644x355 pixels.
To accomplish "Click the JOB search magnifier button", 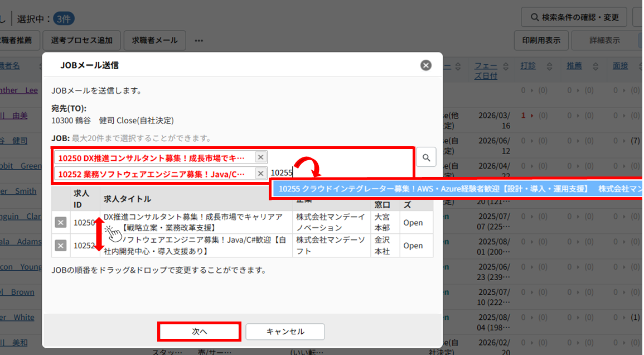I will (426, 158).
